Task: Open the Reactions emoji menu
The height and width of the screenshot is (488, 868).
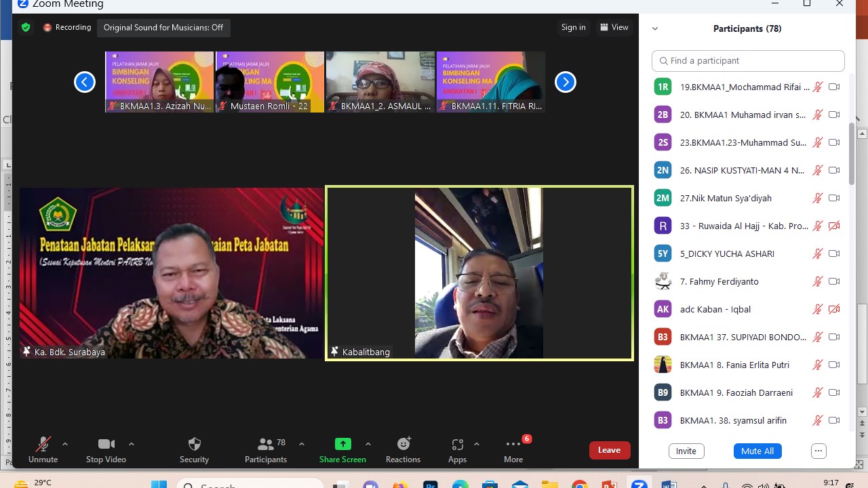Action: 403,449
